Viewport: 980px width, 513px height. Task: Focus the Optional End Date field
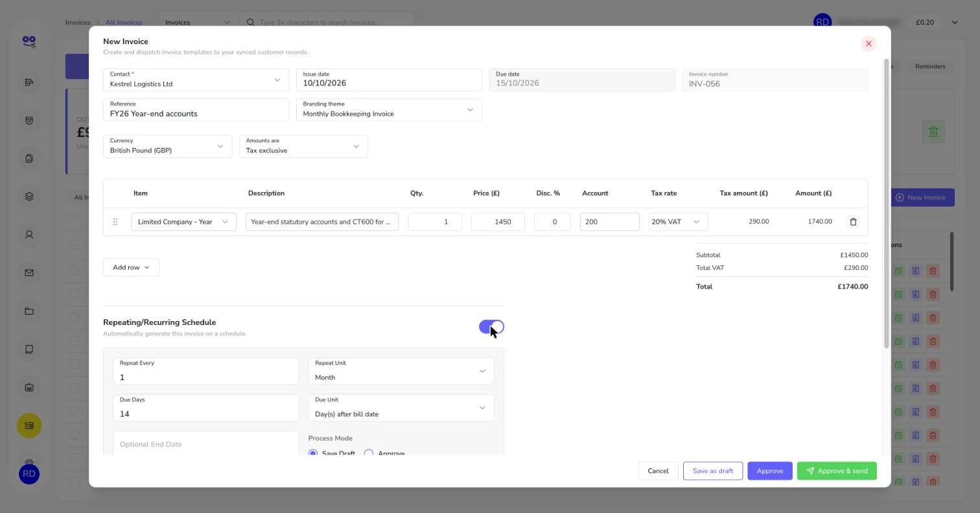click(x=205, y=444)
